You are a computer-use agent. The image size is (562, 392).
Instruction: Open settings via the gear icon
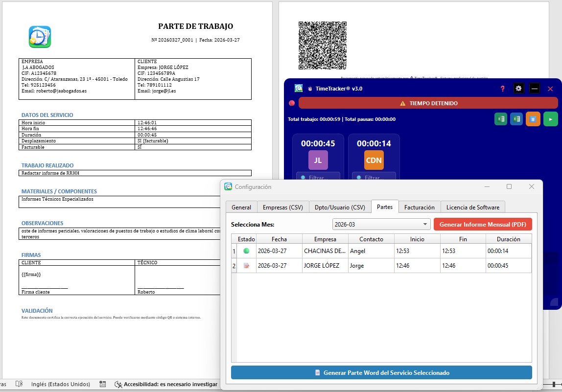click(518, 89)
